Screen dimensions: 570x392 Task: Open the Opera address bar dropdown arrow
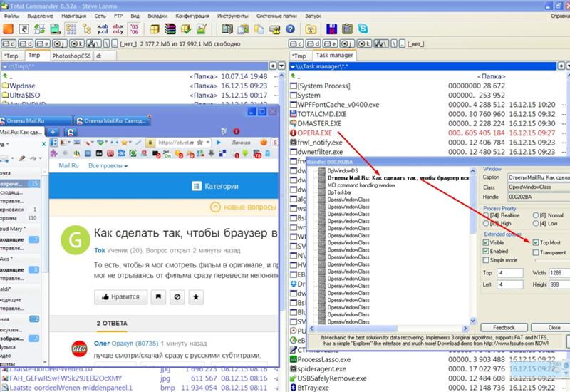click(x=207, y=142)
